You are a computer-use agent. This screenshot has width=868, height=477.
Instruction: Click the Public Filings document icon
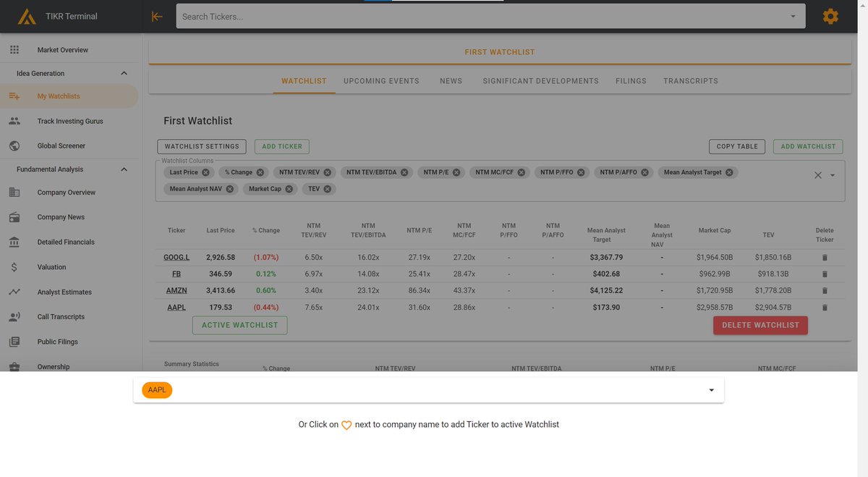click(14, 342)
